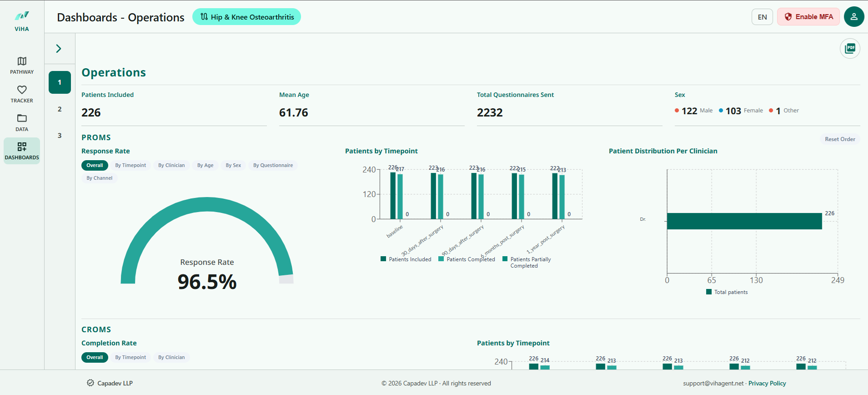Toggle Patients Completed legend swatch
This screenshot has width=868, height=395.
(x=441, y=259)
